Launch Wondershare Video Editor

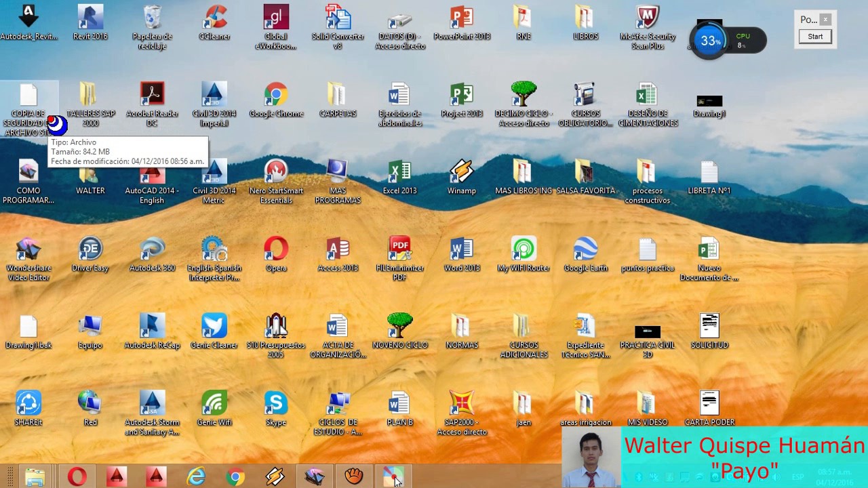(x=28, y=259)
